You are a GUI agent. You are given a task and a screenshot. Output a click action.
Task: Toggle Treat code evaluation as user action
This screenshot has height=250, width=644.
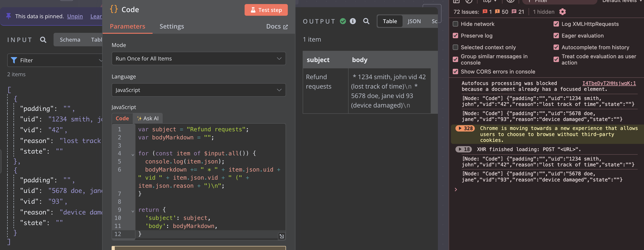[x=556, y=59]
